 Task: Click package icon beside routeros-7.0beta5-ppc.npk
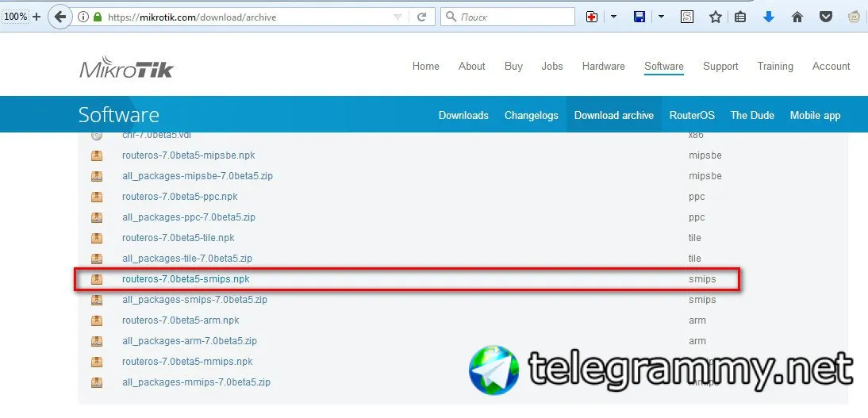[x=97, y=197]
